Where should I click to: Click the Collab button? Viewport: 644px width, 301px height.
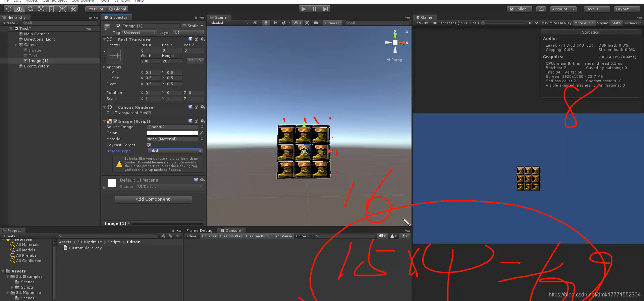click(520, 9)
